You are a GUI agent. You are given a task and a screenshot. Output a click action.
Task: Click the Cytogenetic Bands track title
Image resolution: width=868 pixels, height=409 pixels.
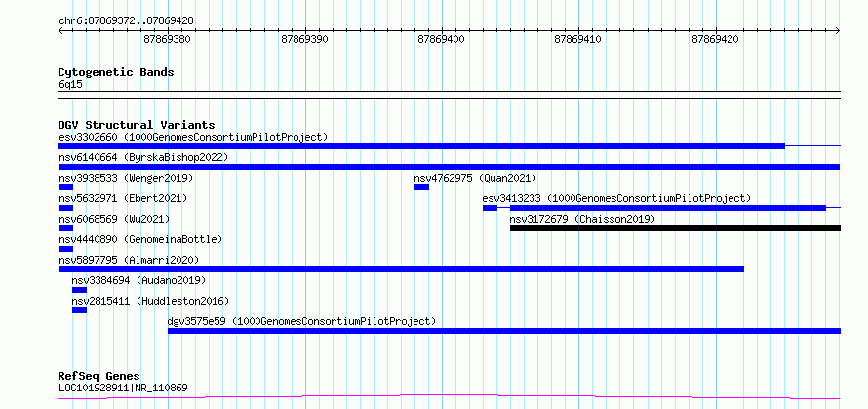[x=116, y=72]
